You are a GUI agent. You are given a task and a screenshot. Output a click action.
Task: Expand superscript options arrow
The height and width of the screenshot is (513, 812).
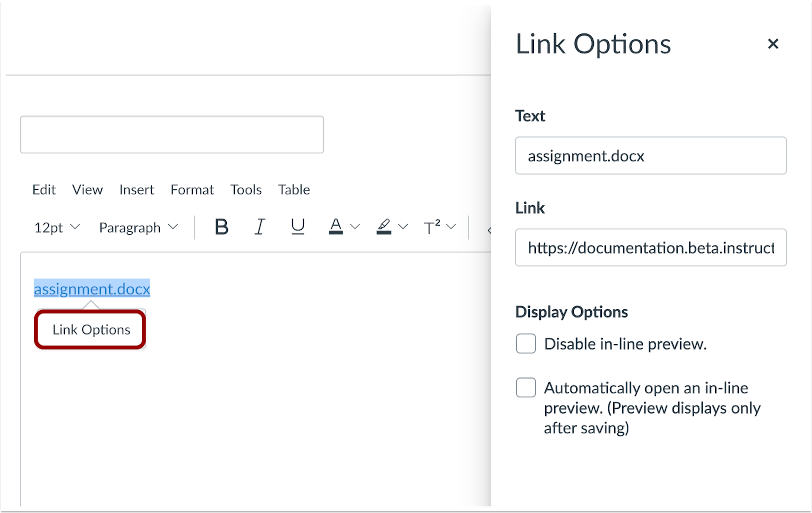click(x=451, y=227)
